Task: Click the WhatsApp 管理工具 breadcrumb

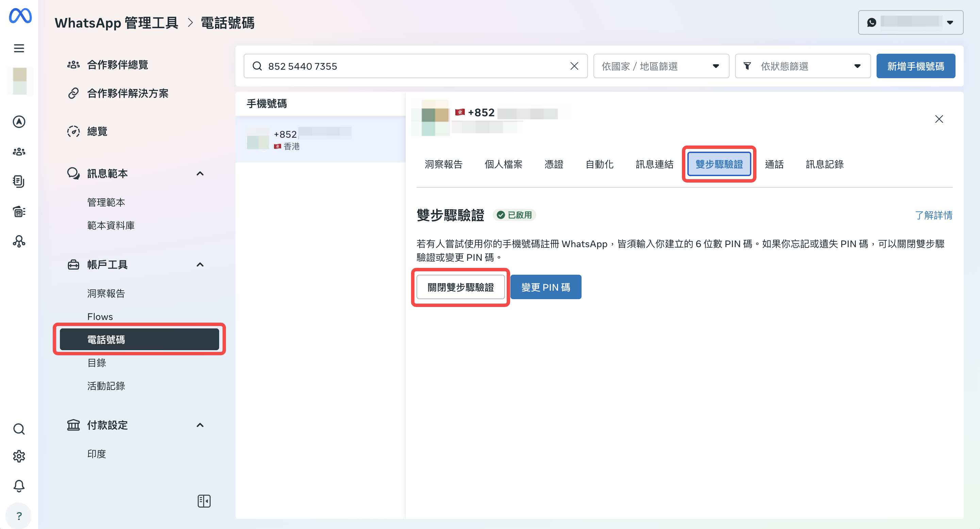Action: click(x=116, y=23)
